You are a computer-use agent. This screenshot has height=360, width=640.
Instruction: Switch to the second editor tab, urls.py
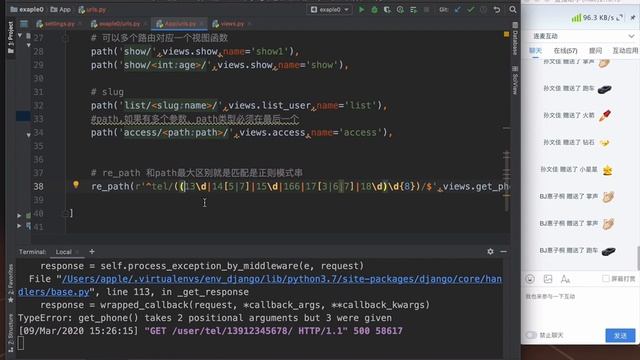[x=118, y=24]
